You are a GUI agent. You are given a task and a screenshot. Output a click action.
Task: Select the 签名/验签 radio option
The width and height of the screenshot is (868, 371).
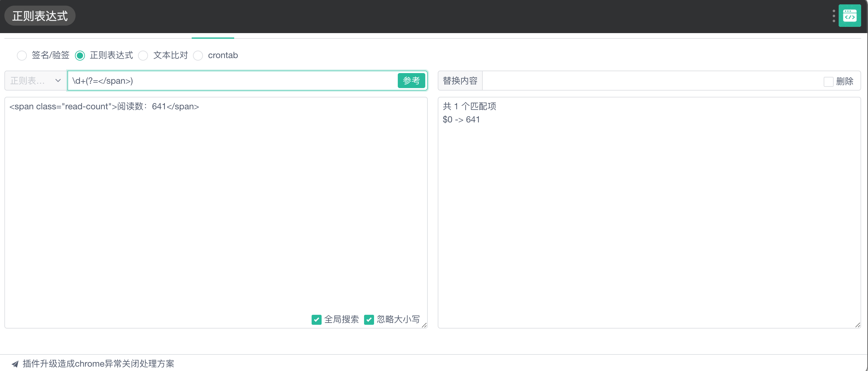[22, 55]
